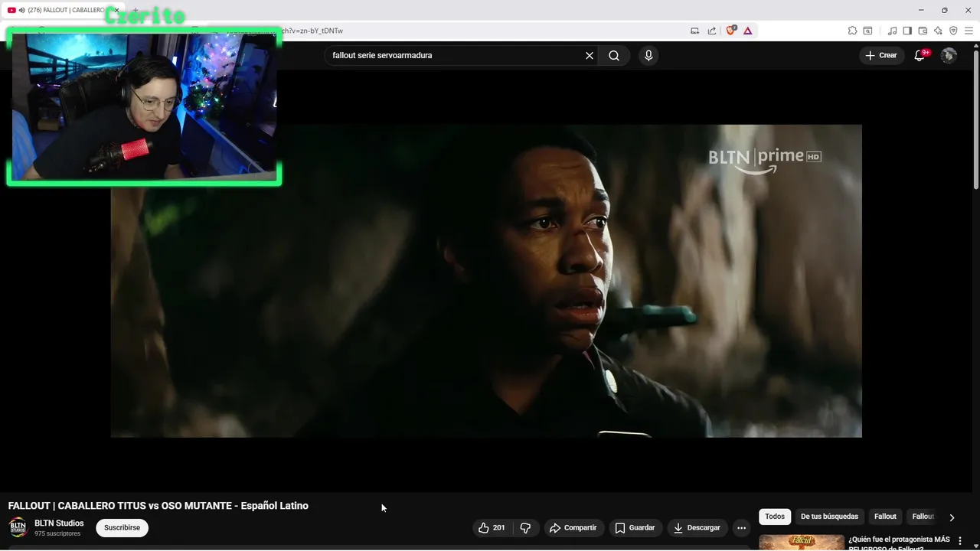This screenshot has height=551, width=980.
Task: Open Brave Shields lion icon
Action: click(730, 31)
